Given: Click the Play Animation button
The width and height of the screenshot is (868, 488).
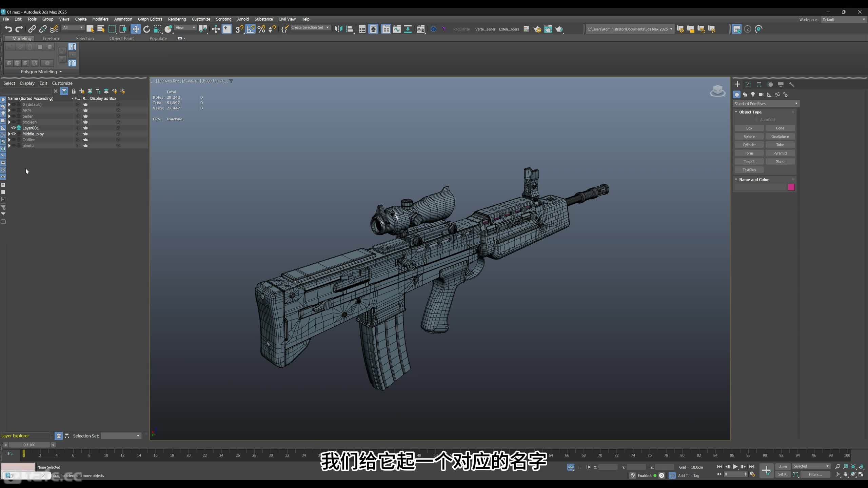Looking at the screenshot, I should (x=735, y=467).
